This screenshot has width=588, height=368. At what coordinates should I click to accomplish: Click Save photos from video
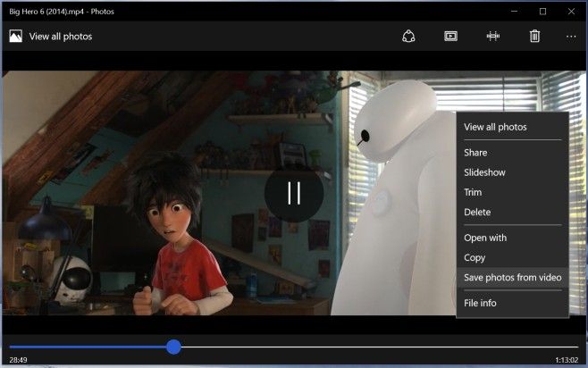click(x=512, y=277)
